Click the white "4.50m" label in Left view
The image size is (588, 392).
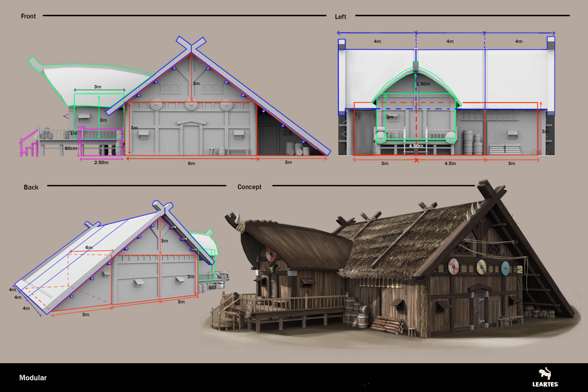coord(416,146)
